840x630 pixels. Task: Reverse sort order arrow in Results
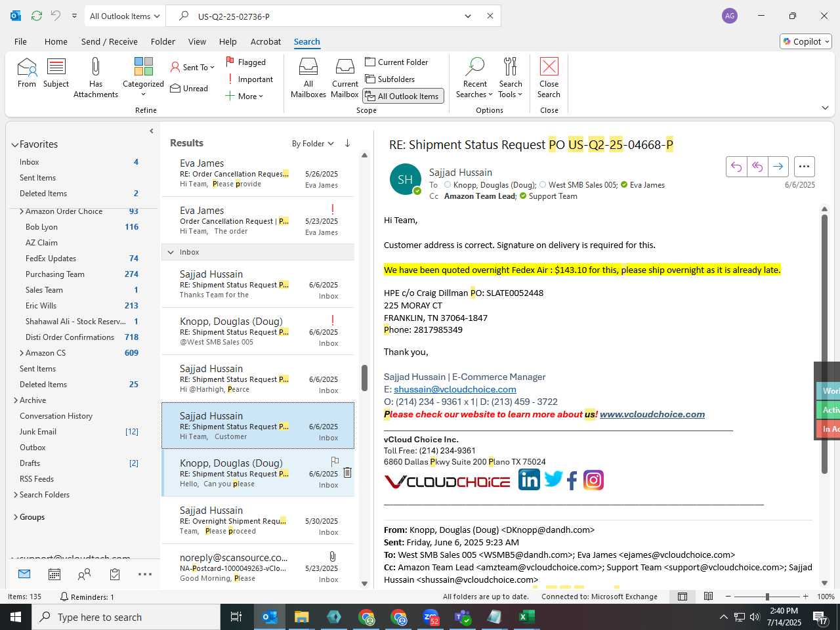coord(347,143)
